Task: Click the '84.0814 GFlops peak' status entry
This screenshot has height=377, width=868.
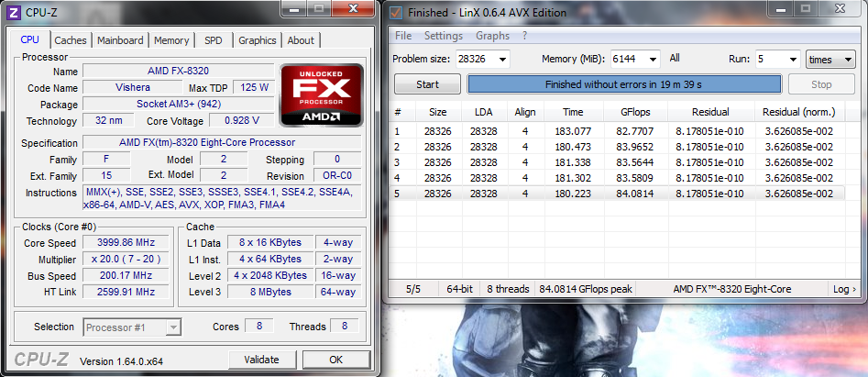Action: tap(585, 289)
